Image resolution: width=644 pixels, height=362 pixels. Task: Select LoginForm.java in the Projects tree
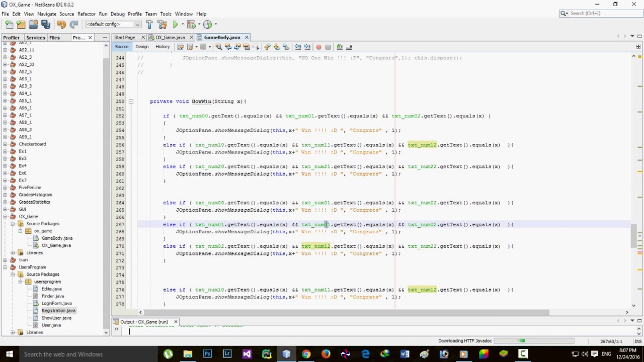point(56,303)
